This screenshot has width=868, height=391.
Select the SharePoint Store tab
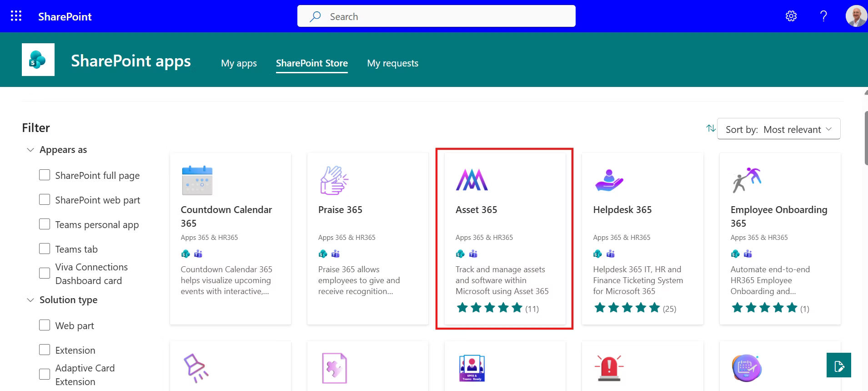click(312, 63)
